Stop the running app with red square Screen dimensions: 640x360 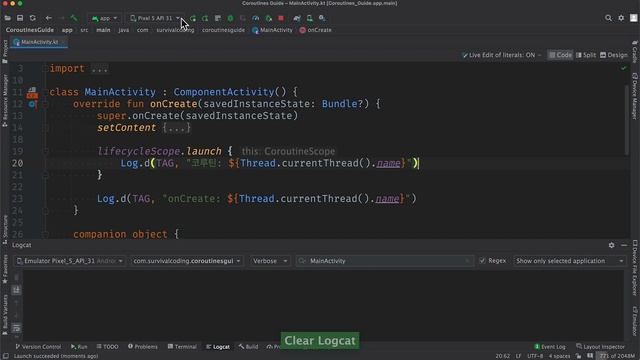tap(281, 18)
